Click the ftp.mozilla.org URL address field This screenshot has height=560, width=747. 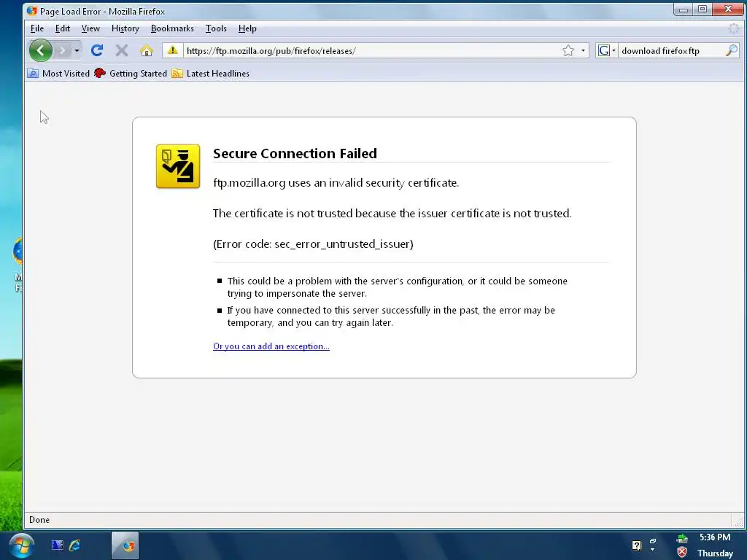point(371,50)
